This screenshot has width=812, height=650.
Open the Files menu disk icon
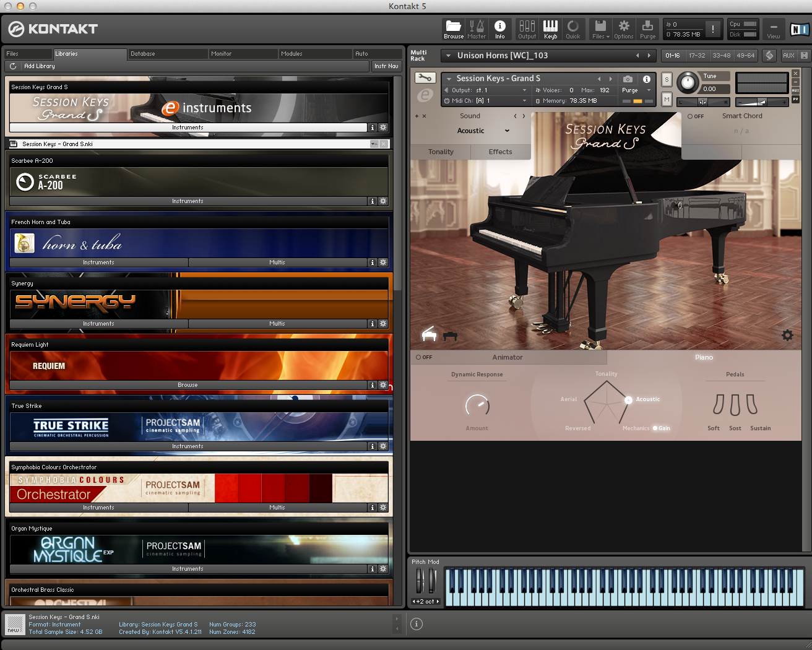coord(600,28)
